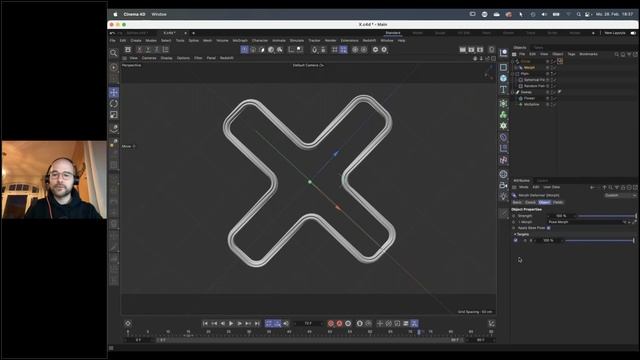640x360 pixels.
Task: Click the render settings gear icon
Action: coord(480,49)
